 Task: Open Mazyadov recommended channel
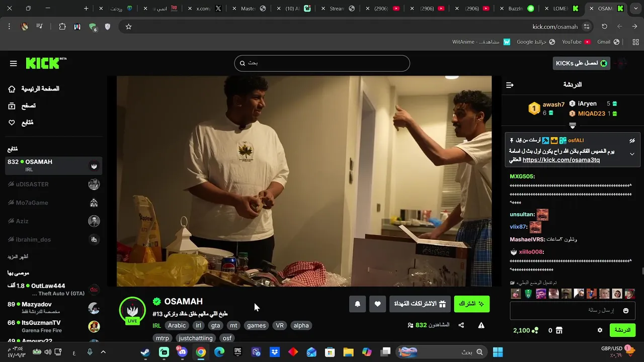[x=53, y=308]
